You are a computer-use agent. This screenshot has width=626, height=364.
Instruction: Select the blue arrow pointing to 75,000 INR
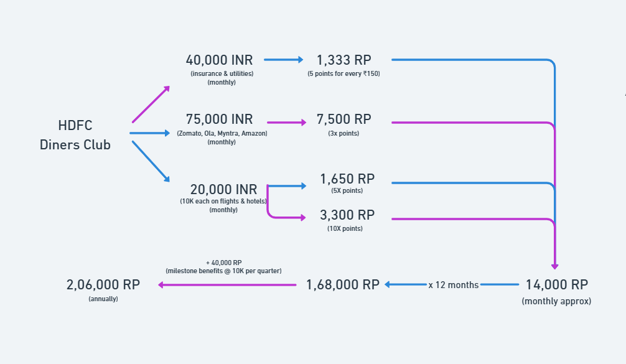(x=150, y=133)
